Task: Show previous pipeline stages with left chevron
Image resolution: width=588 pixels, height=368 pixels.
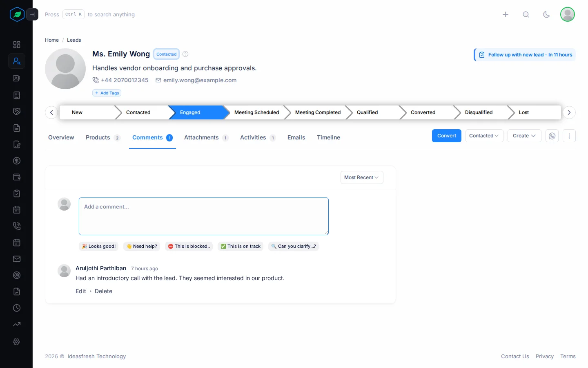Action: click(x=51, y=112)
